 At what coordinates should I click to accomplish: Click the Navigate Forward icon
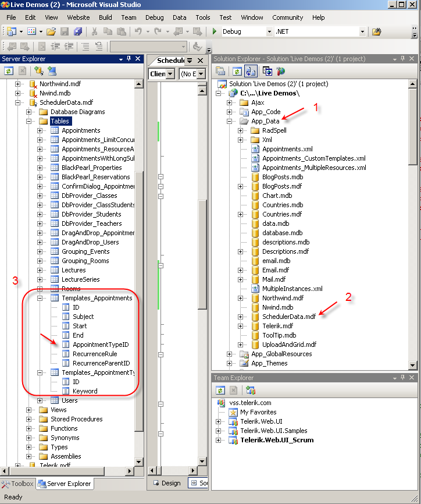[197, 31]
